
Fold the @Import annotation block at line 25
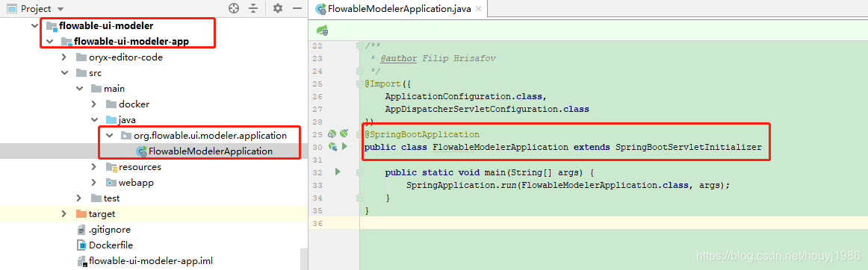[360, 84]
